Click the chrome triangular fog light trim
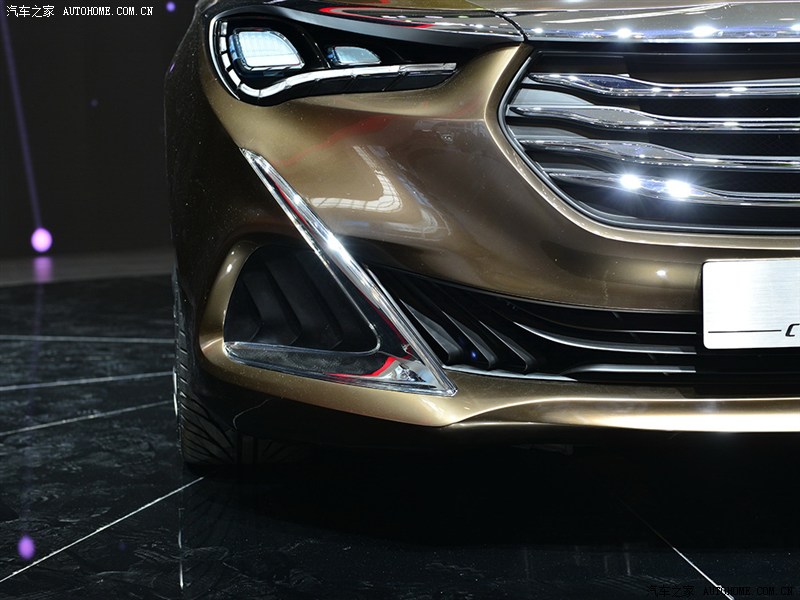 coord(322,240)
